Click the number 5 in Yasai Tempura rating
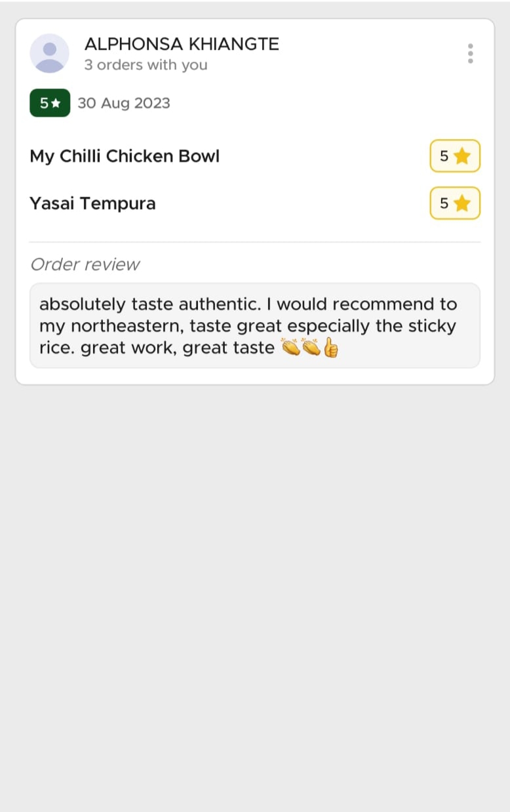510x812 pixels. coord(444,203)
